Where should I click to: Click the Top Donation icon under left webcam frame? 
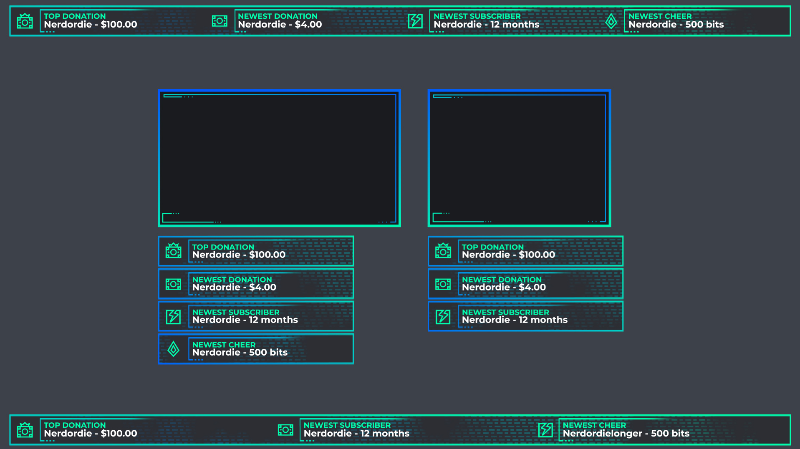tap(173, 251)
